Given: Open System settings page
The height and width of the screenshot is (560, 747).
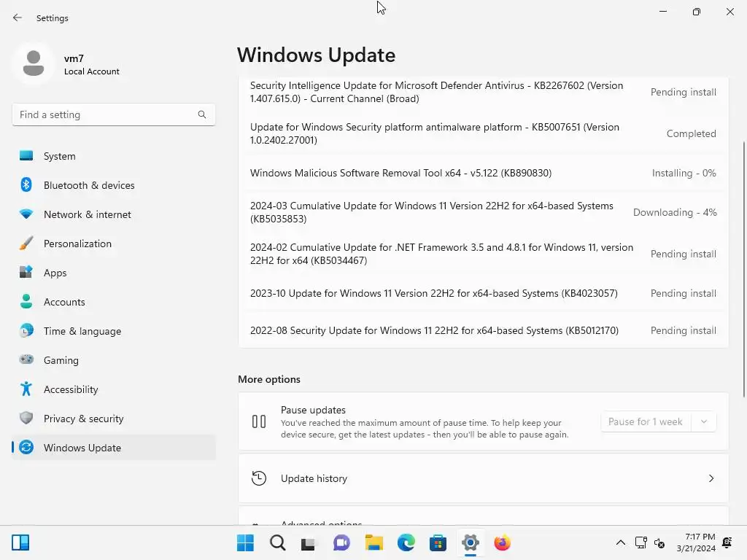Looking at the screenshot, I should 60,156.
